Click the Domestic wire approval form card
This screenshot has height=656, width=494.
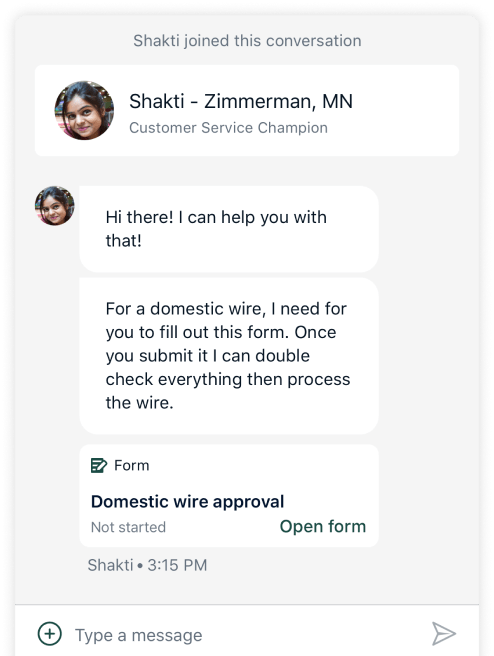click(229, 496)
